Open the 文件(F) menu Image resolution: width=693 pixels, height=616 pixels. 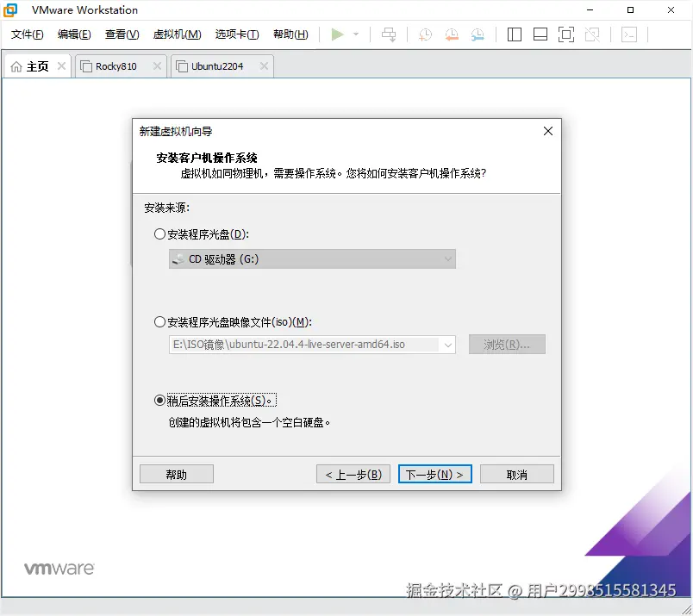click(x=27, y=34)
